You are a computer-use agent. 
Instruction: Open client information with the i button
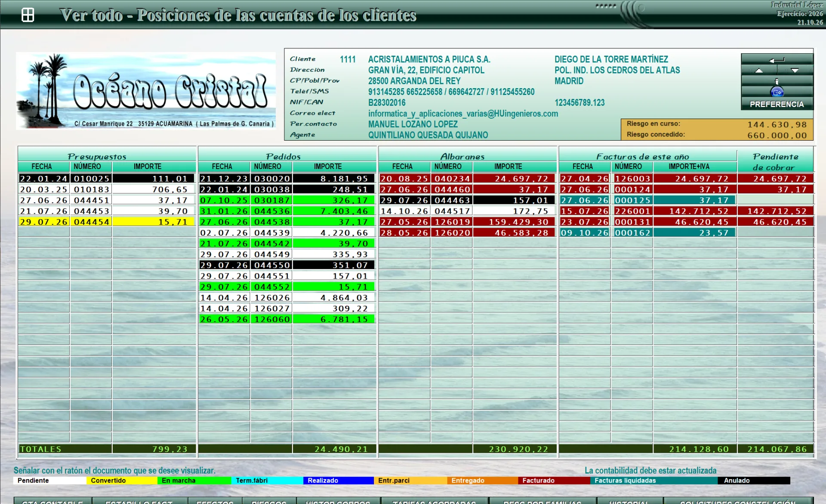(777, 81)
